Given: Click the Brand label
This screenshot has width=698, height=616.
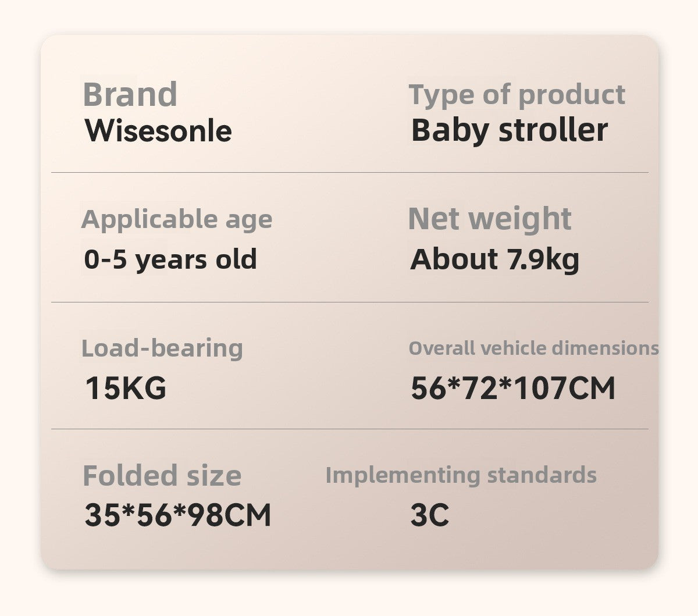Looking at the screenshot, I should 130,94.
